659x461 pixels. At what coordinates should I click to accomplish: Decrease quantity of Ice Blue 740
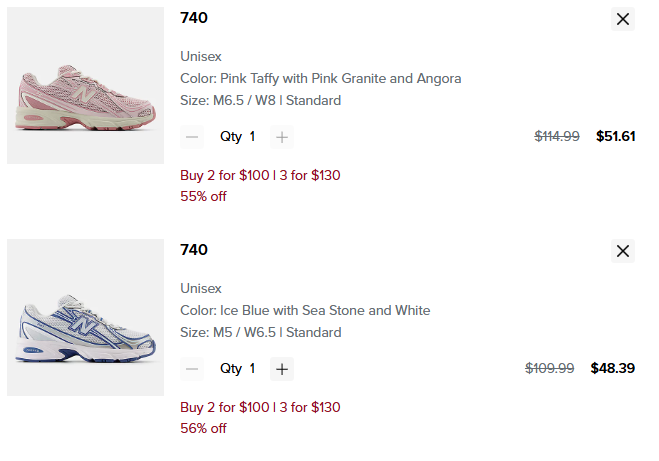193,369
